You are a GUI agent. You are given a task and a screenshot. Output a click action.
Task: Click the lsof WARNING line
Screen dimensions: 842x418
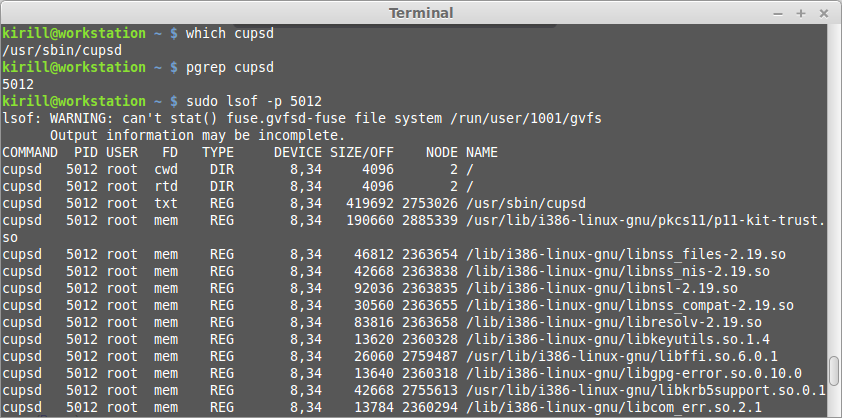[302, 118]
